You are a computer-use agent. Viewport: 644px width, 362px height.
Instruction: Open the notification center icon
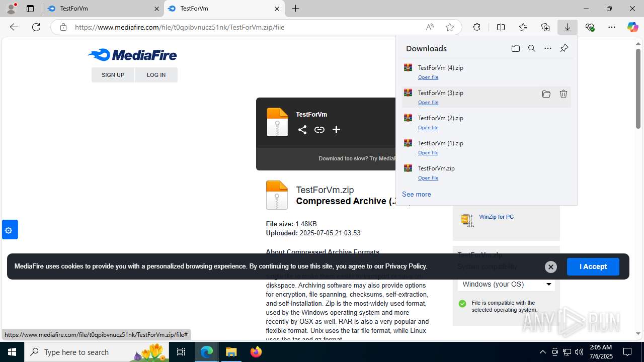tap(628, 352)
